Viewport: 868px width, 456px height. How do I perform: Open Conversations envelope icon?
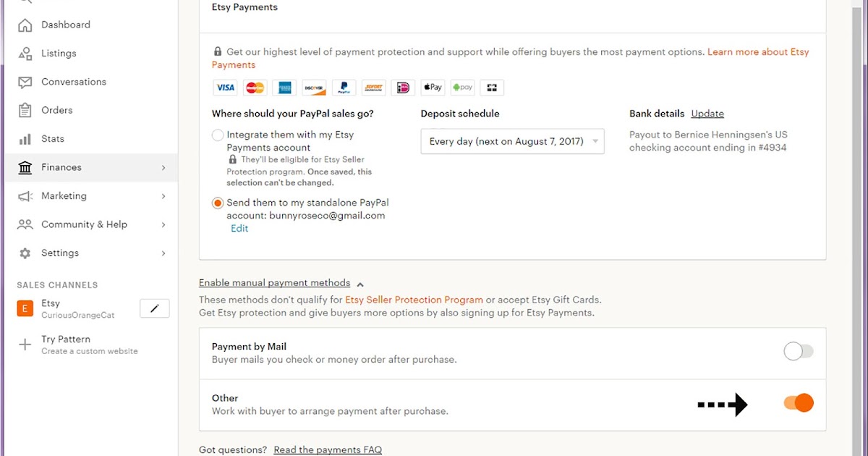[25, 82]
